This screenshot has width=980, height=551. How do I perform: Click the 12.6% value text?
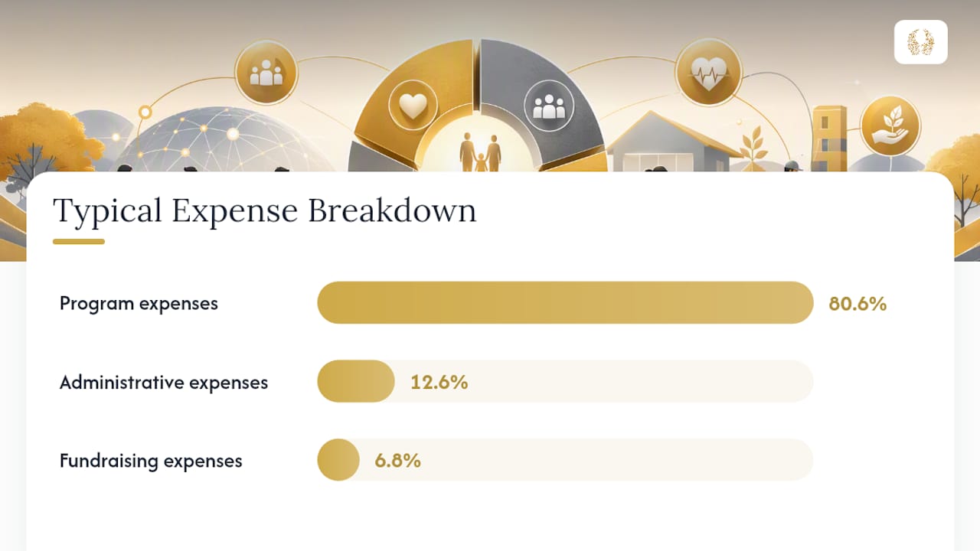(439, 382)
